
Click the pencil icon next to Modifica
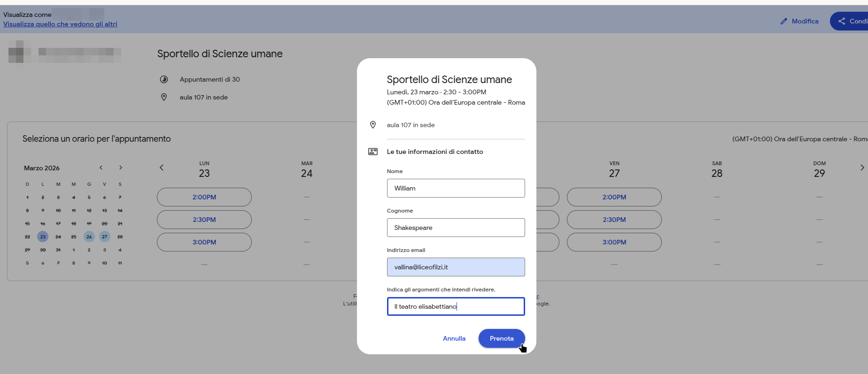click(783, 21)
